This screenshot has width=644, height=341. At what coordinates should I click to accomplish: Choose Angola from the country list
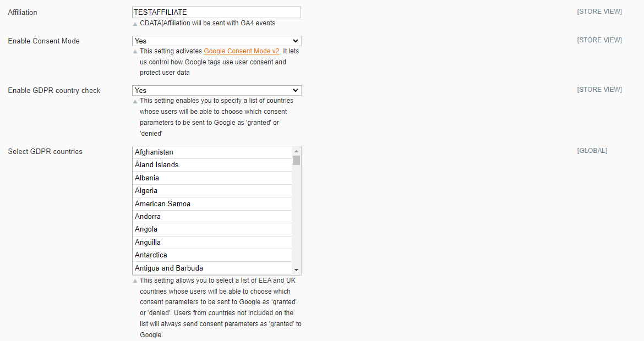coord(212,229)
